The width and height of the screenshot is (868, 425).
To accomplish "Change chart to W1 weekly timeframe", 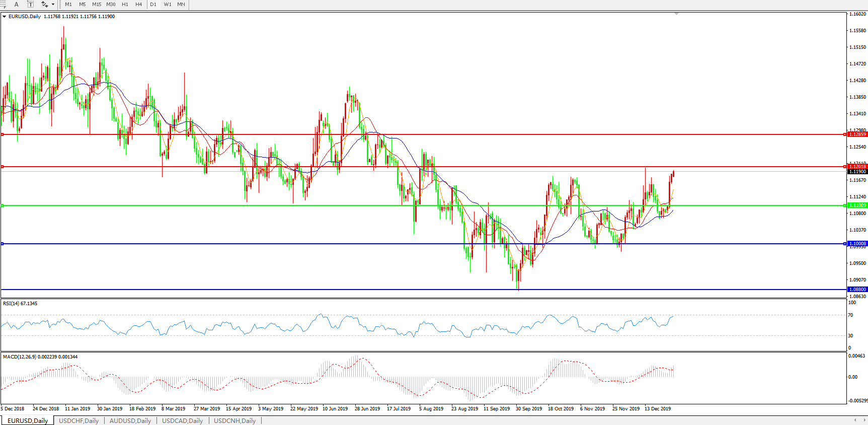I will 168,5.
